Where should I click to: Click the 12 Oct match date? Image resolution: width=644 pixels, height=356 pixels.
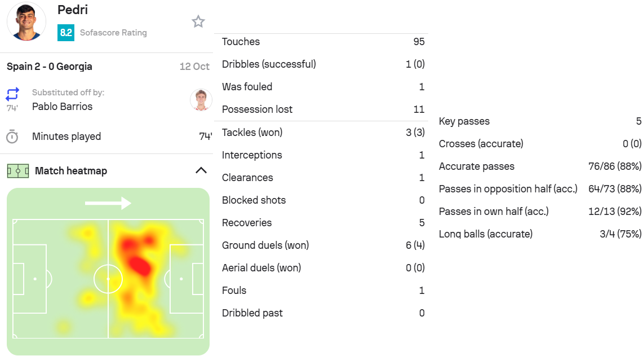pos(194,67)
